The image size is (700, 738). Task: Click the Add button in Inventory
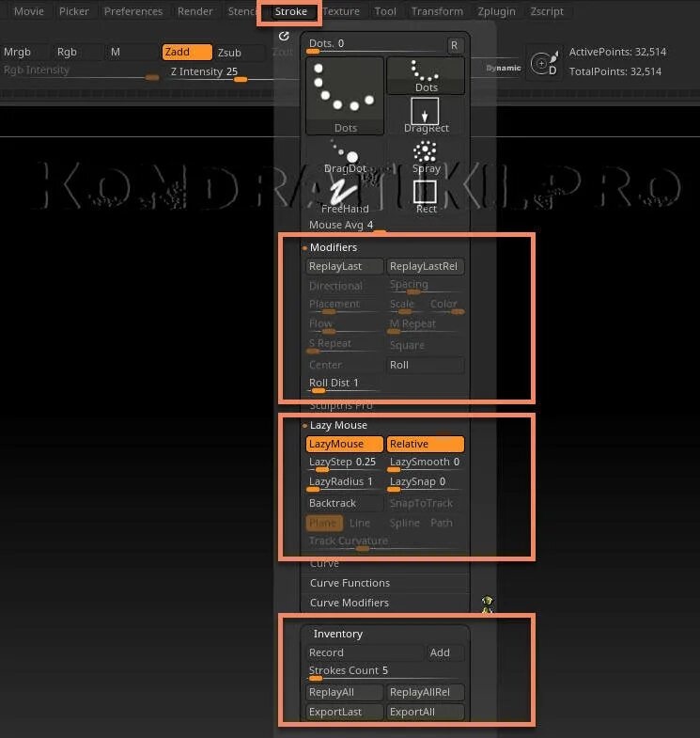pyautogui.click(x=445, y=652)
